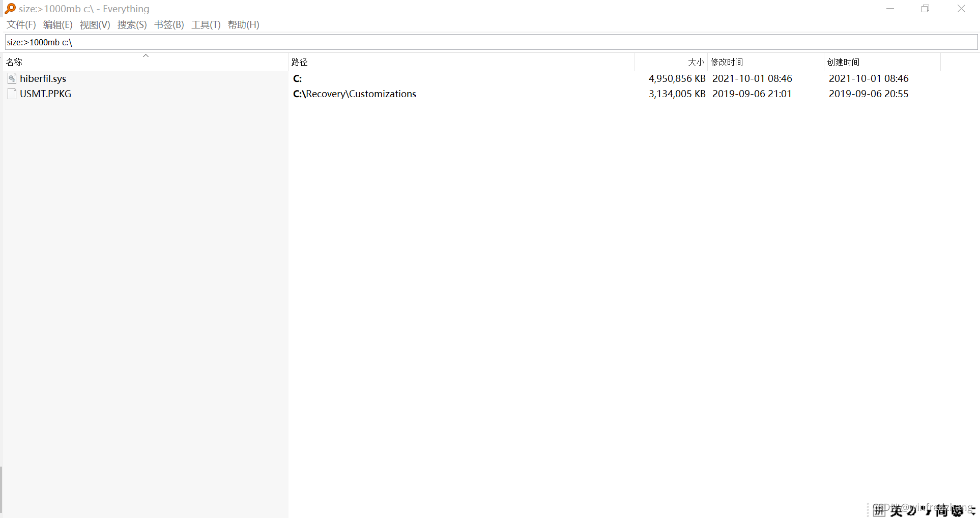The image size is (980, 518).
Task: Select the USMT.PPKG file name
Action: pyautogui.click(x=45, y=94)
